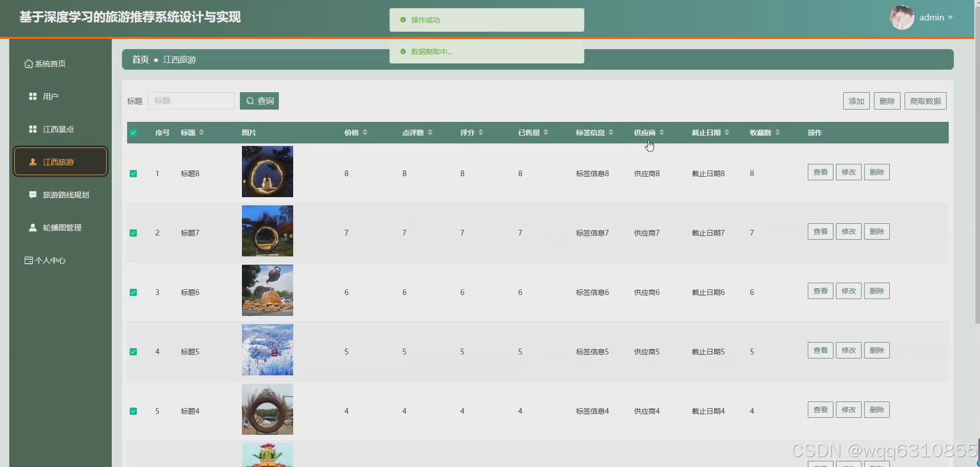Sort table by 标题 column arrows
Screen dimensions: 980x467
201,133
